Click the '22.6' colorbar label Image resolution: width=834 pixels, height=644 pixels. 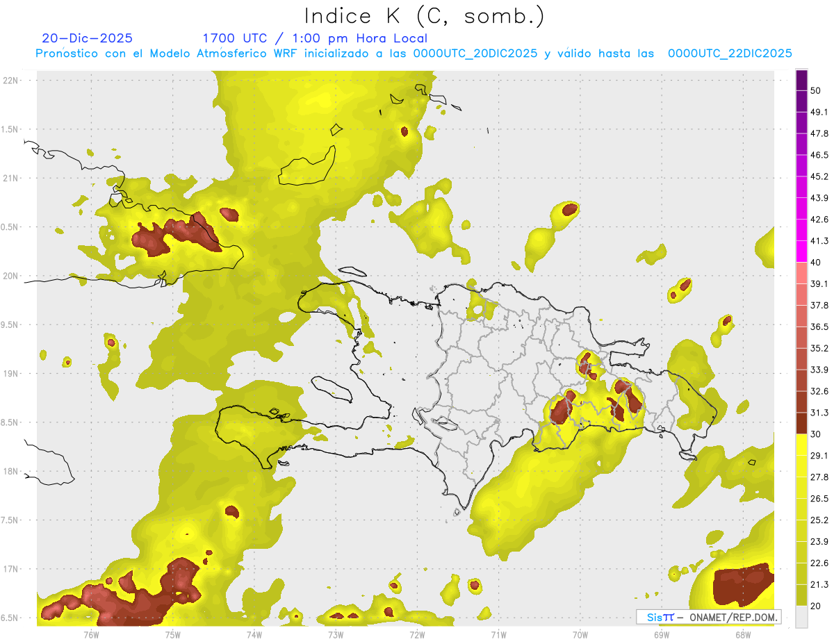819,563
